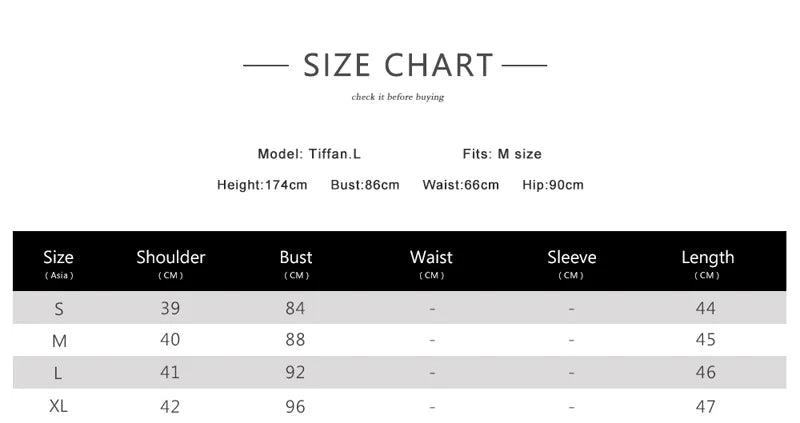Click the Height:174cm measurement
The width and height of the screenshot is (800, 423).
tap(262, 185)
